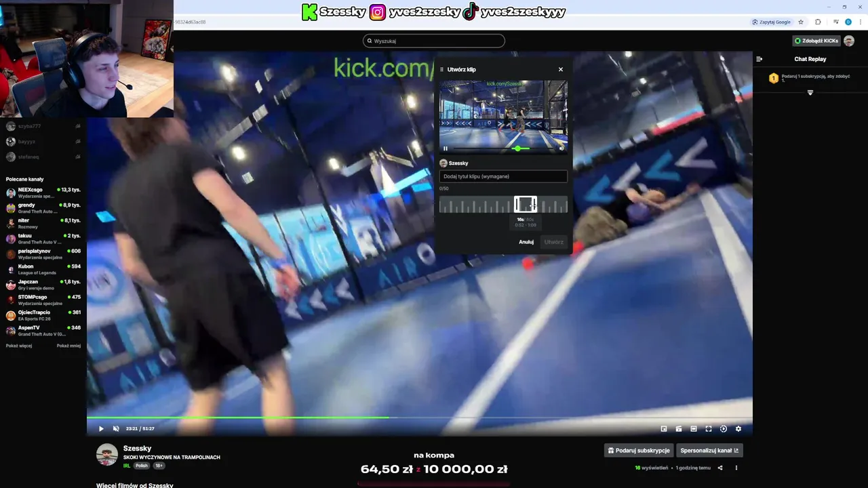Open the Szessky channel avatar below video
This screenshot has width=868, height=488.
point(107,455)
